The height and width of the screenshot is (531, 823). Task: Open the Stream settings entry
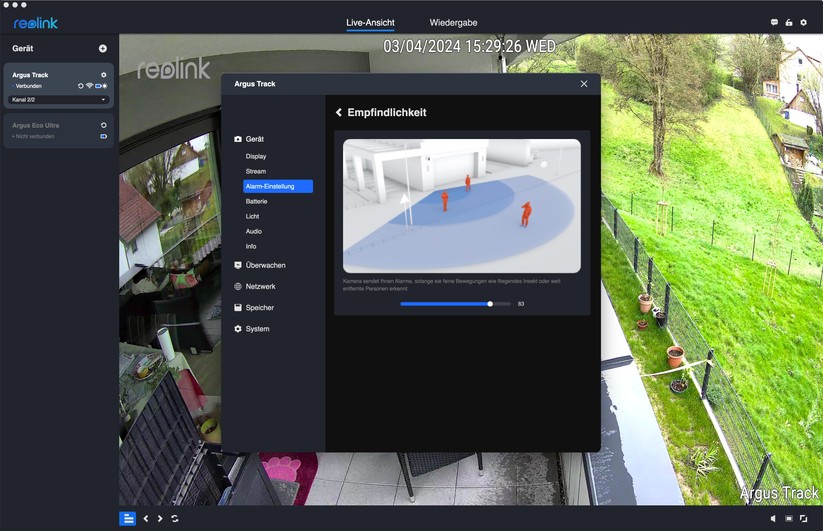(256, 172)
